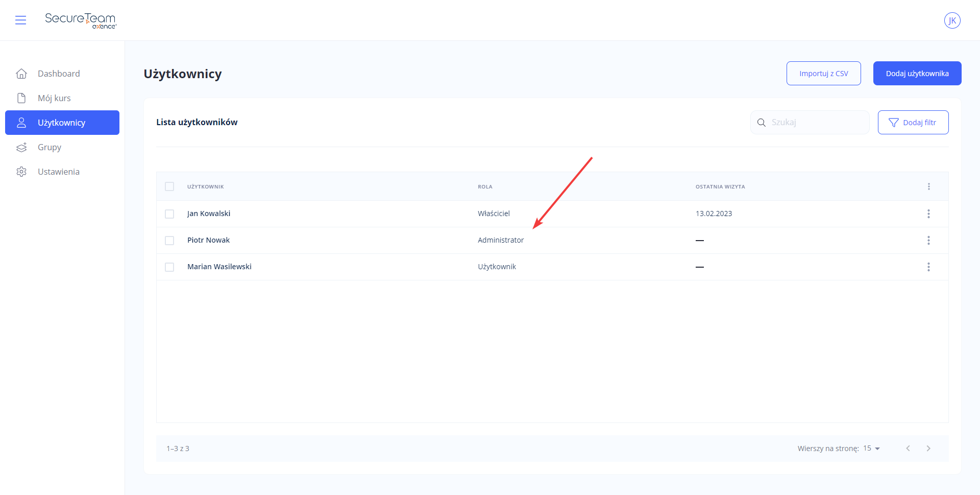The image size is (980, 495).
Task: Select Piotr Nowak's row checkbox
Action: coord(169,241)
